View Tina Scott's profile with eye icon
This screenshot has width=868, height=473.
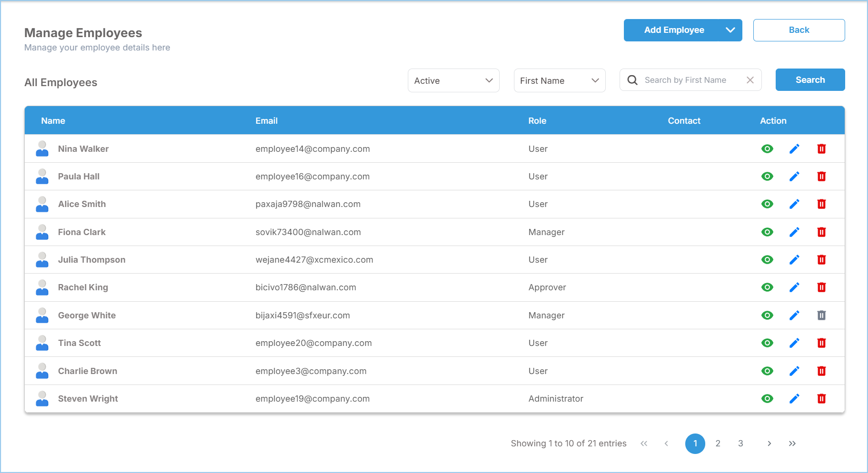point(767,343)
